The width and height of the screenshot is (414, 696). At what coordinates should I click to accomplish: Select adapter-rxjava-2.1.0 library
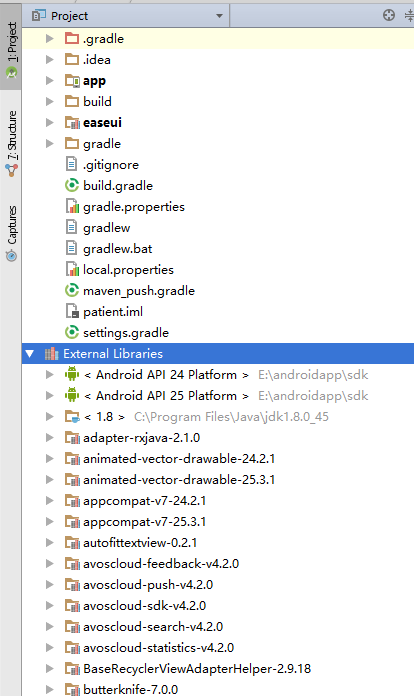[x=142, y=438]
